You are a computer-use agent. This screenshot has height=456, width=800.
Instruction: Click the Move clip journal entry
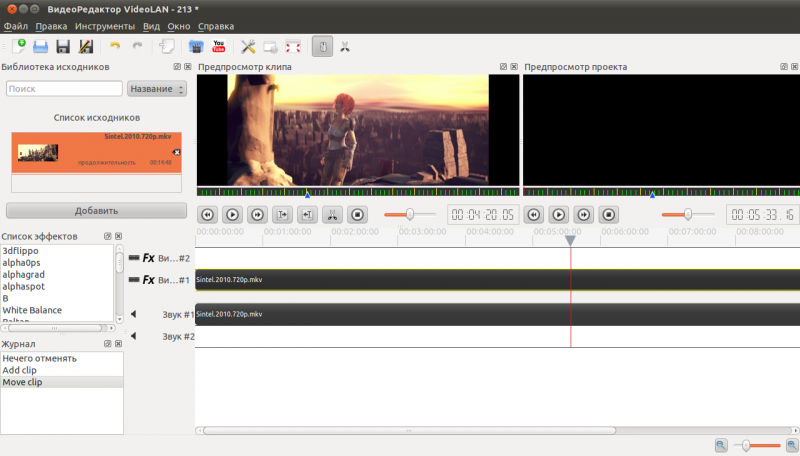coord(62,382)
